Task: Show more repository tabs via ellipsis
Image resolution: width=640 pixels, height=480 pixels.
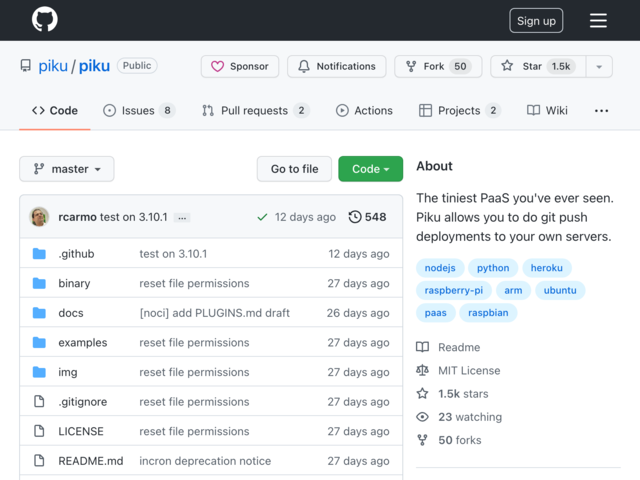Action: coord(601,111)
